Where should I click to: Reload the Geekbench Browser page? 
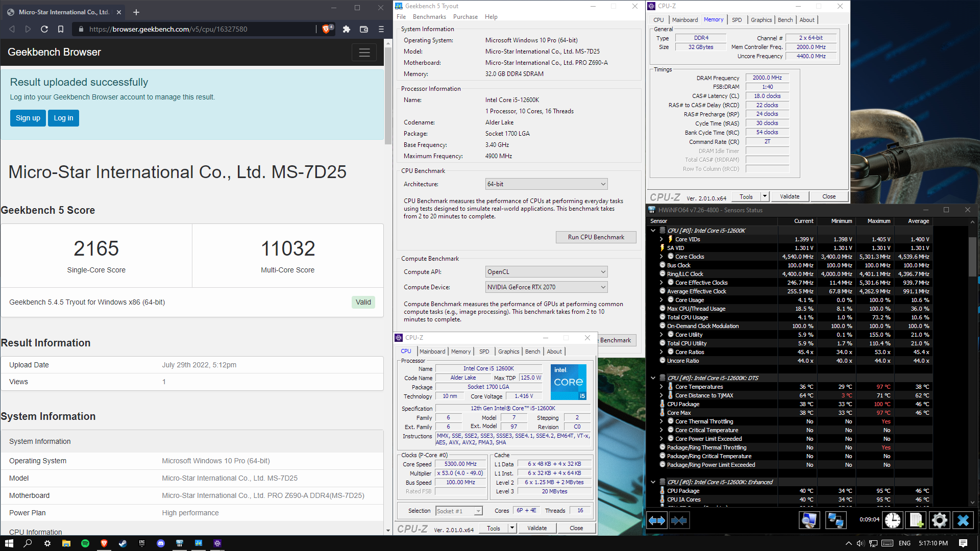coord(44,29)
